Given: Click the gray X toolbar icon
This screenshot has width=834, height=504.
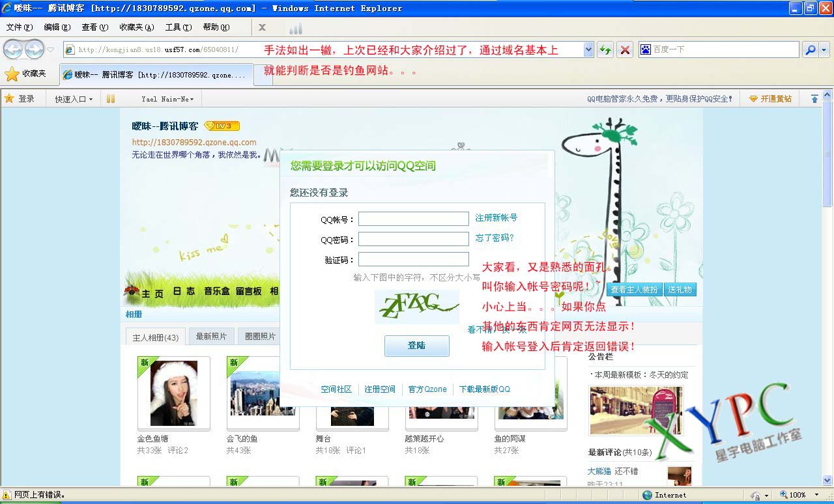Looking at the screenshot, I should [262, 27].
